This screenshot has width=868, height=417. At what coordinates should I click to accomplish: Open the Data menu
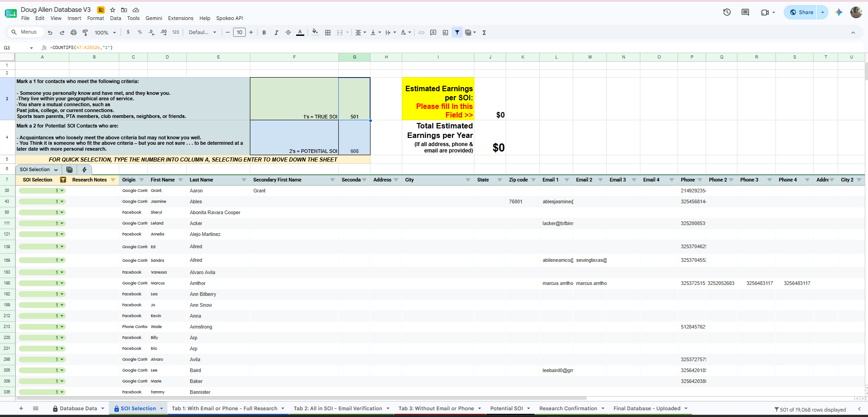tap(116, 19)
